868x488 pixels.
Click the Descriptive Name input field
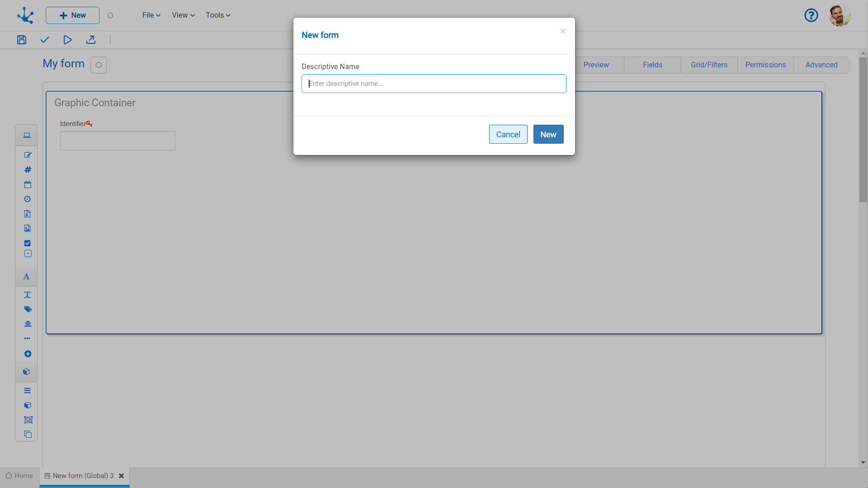coord(434,84)
